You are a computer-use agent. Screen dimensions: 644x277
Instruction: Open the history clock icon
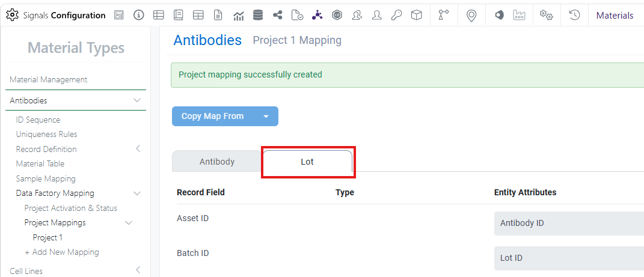pyautogui.click(x=574, y=15)
